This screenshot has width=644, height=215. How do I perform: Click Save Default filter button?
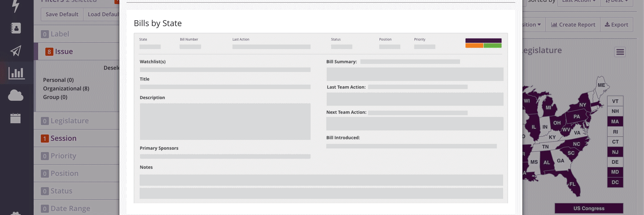(x=62, y=14)
